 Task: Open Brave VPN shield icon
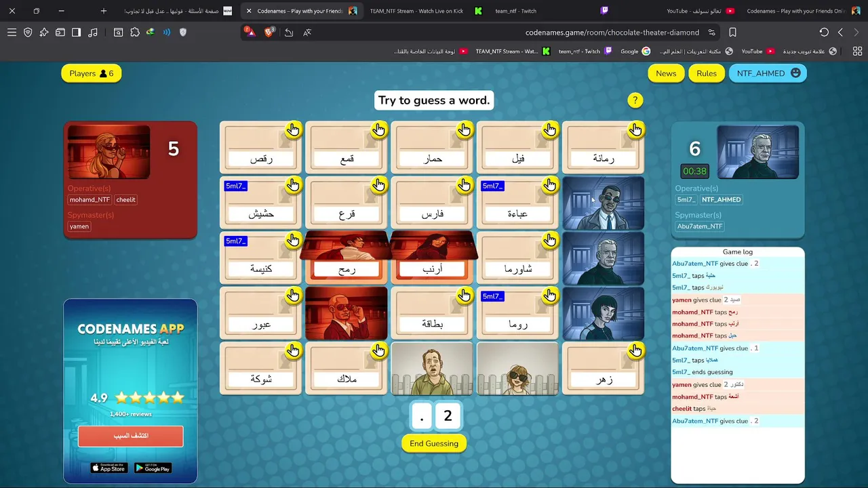[x=28, y=32]
